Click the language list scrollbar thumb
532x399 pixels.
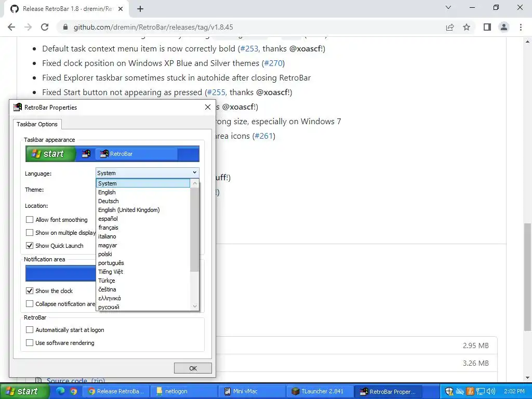[194, 229]
